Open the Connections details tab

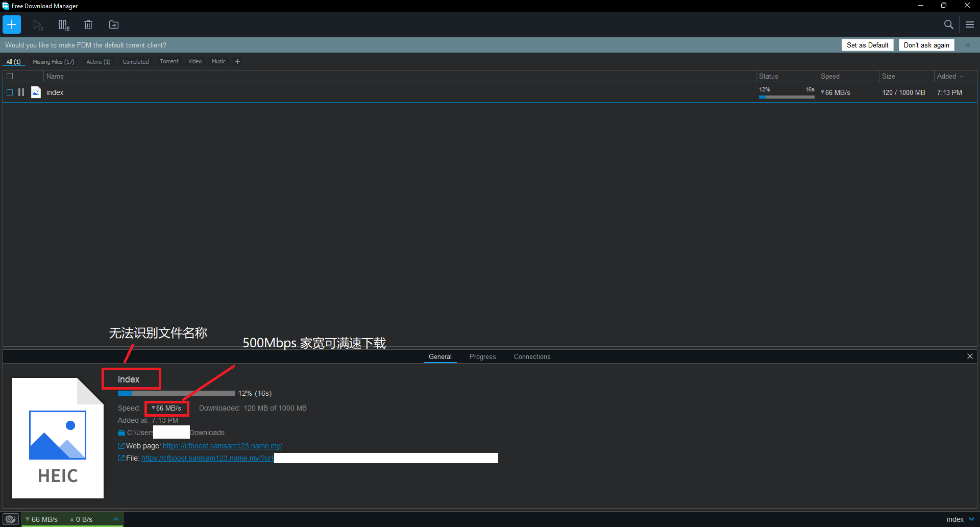(532, 356)
